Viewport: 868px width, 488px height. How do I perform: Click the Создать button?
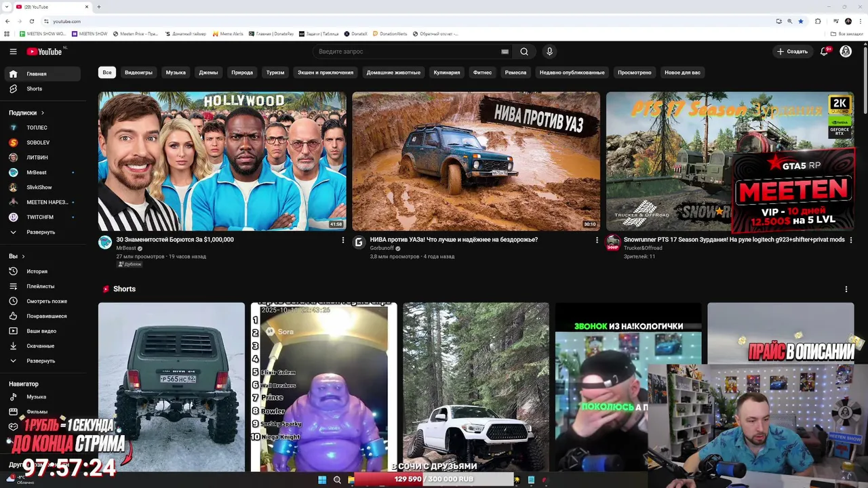pyautogui.click(x=793, y=52)
